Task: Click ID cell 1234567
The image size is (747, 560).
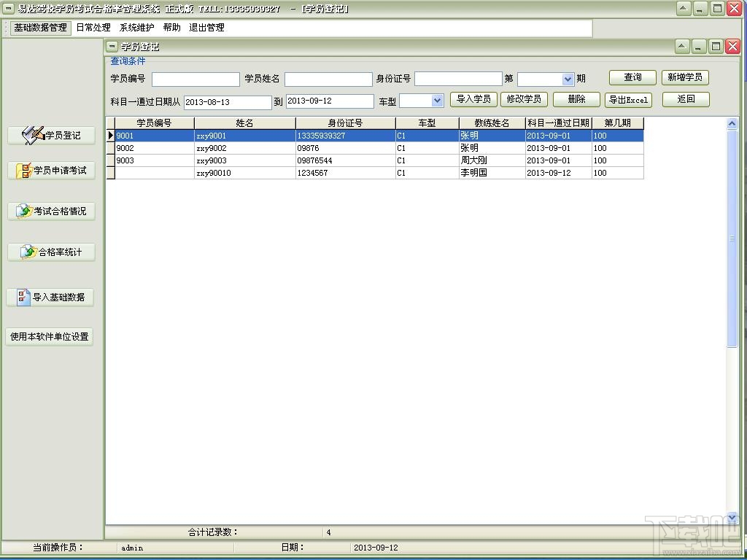Action: [345, 173]
